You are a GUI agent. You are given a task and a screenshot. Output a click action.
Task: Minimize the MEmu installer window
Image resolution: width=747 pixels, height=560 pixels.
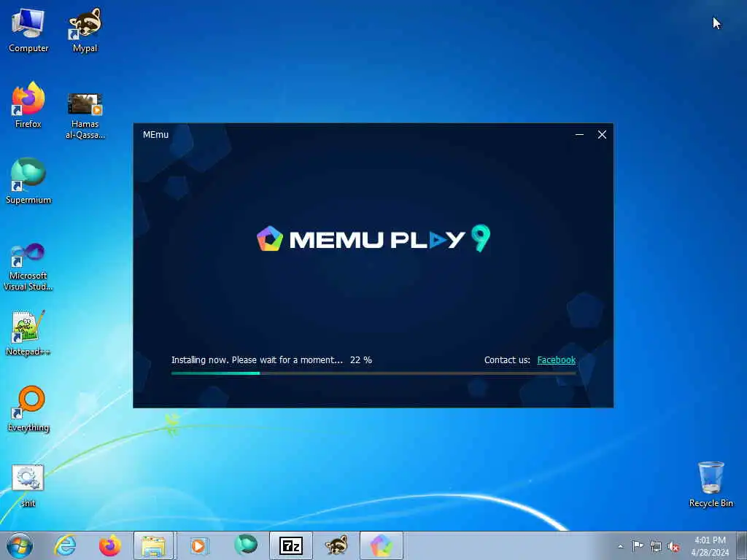[579, 135]
